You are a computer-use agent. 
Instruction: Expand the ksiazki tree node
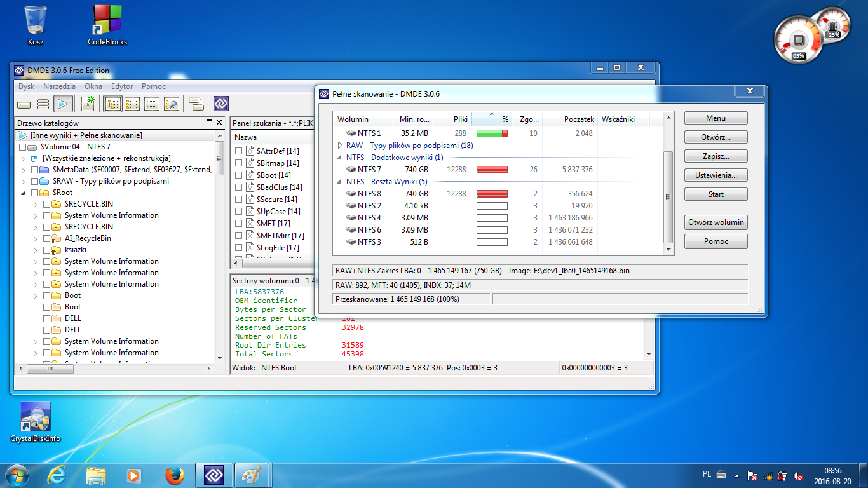pos(35,250)
